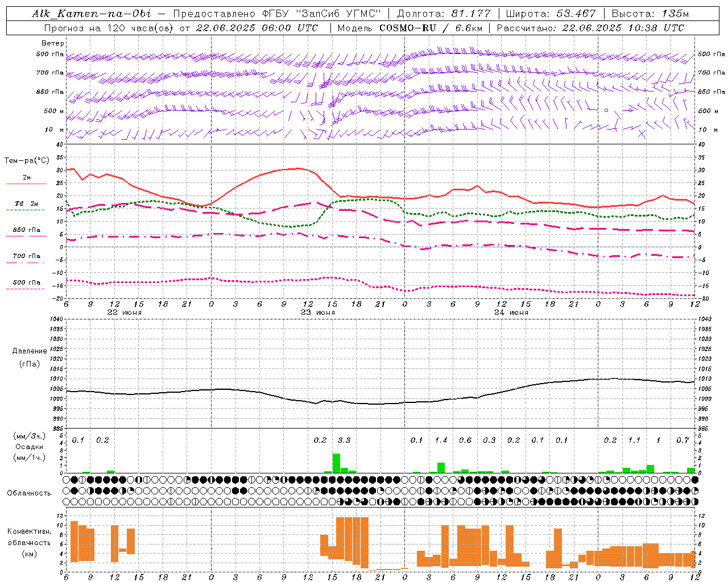Click the 3.3 precipitation total value
Image resolution: width=728 pixels, height=582 pixels.
pyautogui.click(x=344, y=440)
